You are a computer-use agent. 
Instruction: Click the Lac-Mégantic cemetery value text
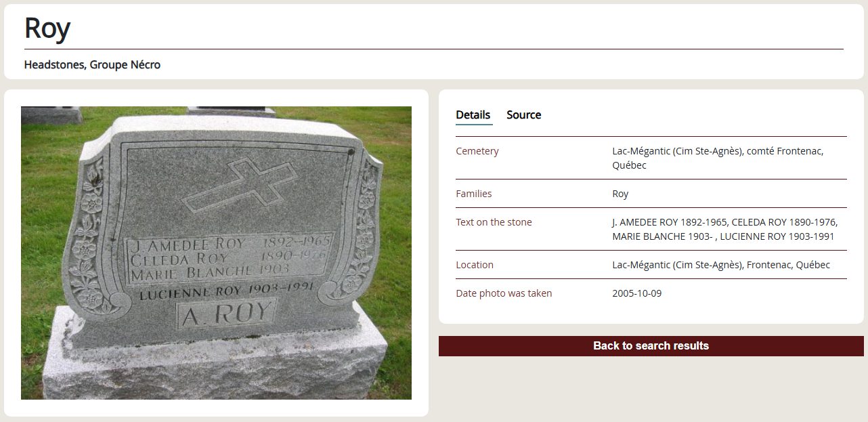click(718, 158)
